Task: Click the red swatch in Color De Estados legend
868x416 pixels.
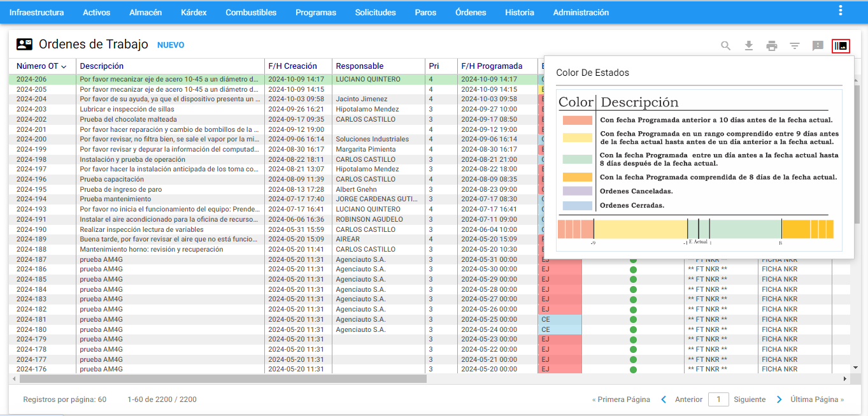Action: pos(577,120)
